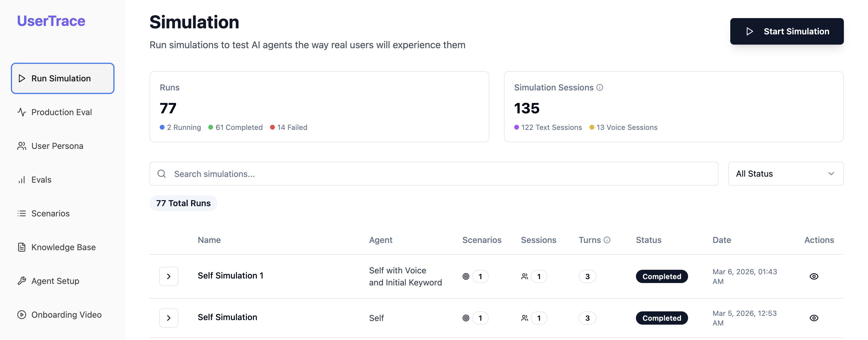Navigate to Knowledge Base section
Image resolution: width=868 pixels, height=340 pixels.
(63, 247)
